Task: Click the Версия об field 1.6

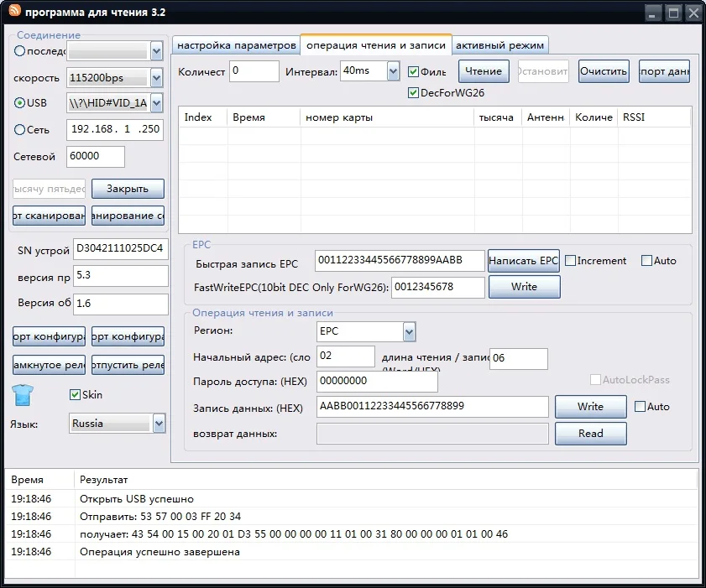Action: [121, 304]
